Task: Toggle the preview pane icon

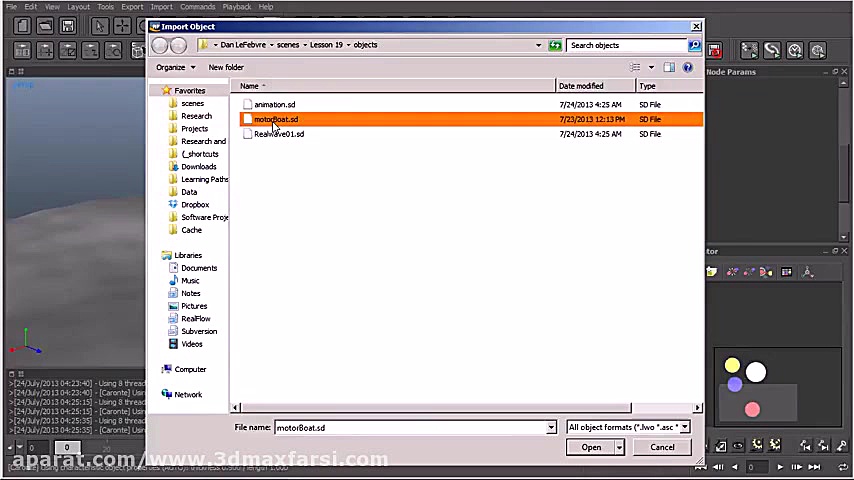Action: (669, 67)
